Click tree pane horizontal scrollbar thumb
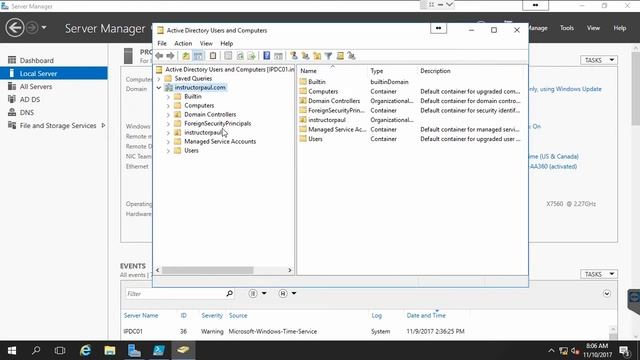 (207, 270)
